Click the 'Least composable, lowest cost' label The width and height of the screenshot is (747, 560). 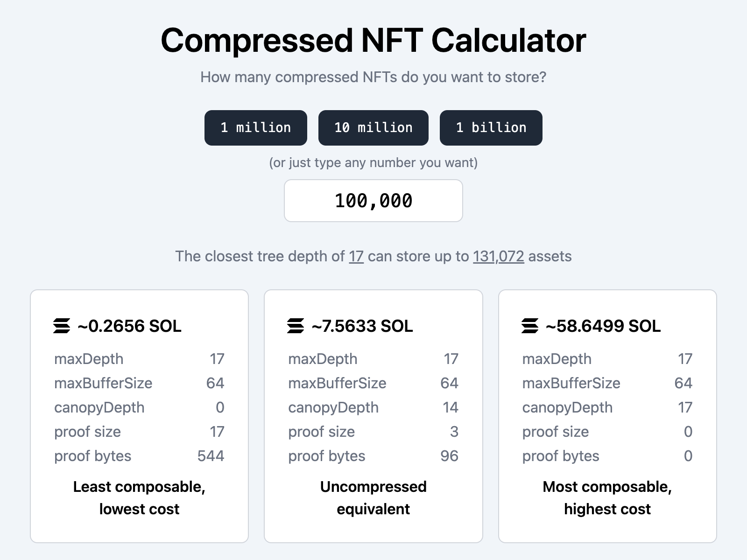139,497
